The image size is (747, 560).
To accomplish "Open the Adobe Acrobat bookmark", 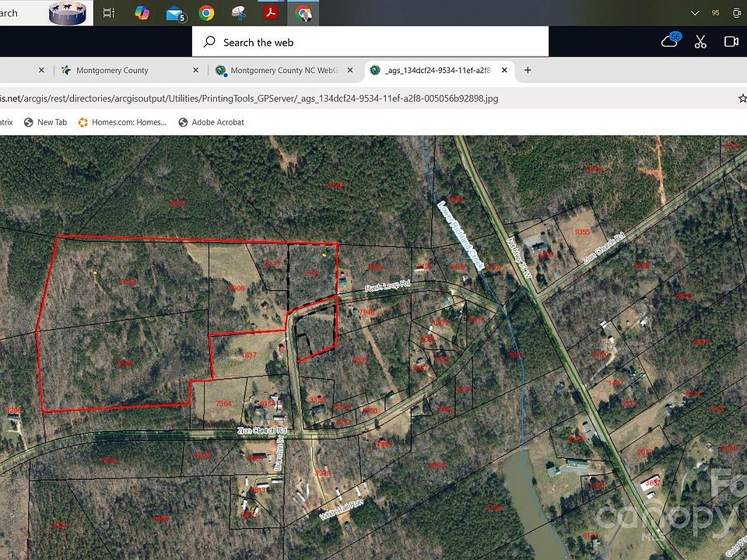I will (x=211, y=122).
